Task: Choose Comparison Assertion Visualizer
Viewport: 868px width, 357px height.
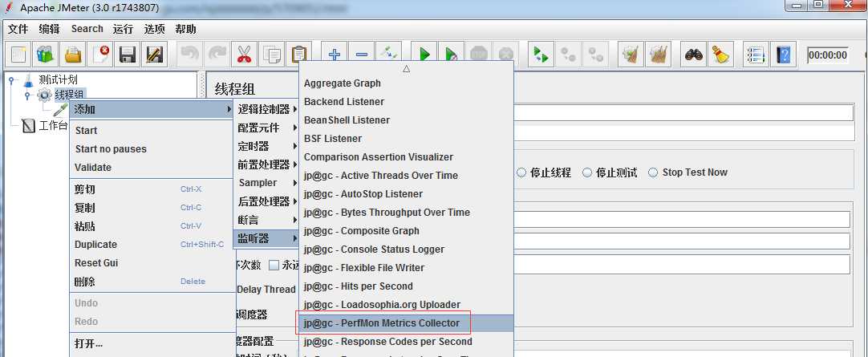Action: (x=406, y=157)
